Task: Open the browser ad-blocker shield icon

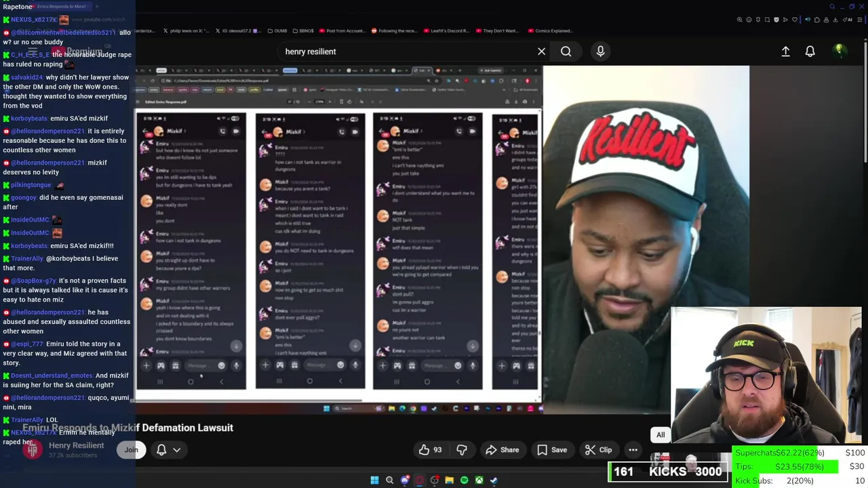Action: pos(776,20)
